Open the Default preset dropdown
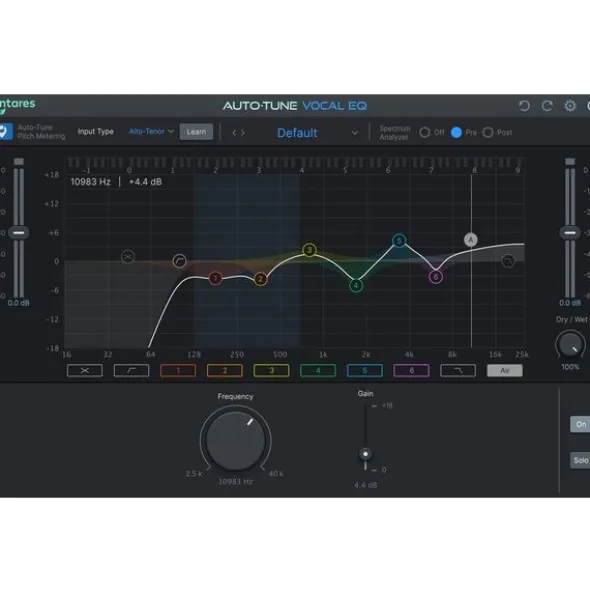Image resolution: width=590 pixels, height=591 pixels. 297,133
